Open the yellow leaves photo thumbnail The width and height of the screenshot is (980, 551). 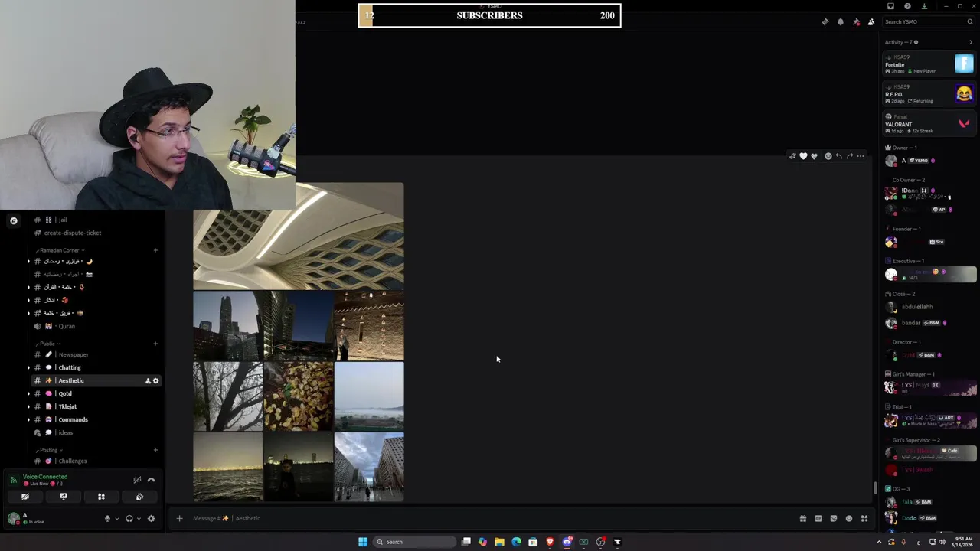(x=299, y=396)
